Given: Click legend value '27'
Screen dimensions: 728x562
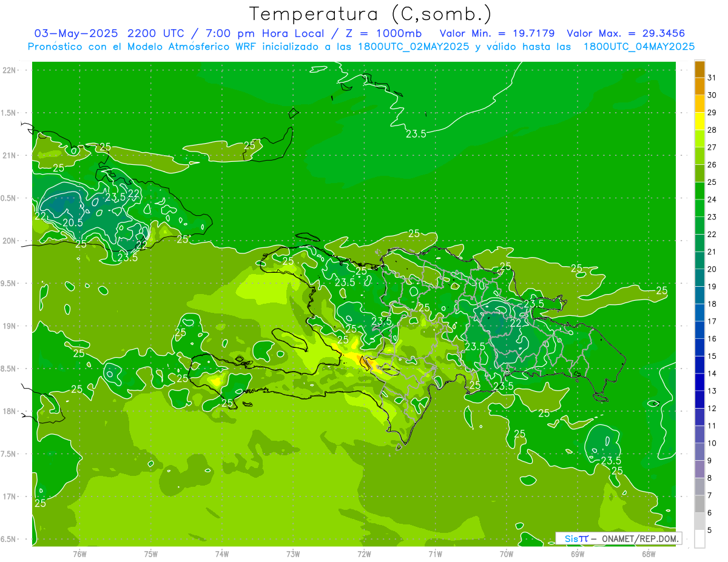Looking at the screenshot, I should click(x=712, y=147).
